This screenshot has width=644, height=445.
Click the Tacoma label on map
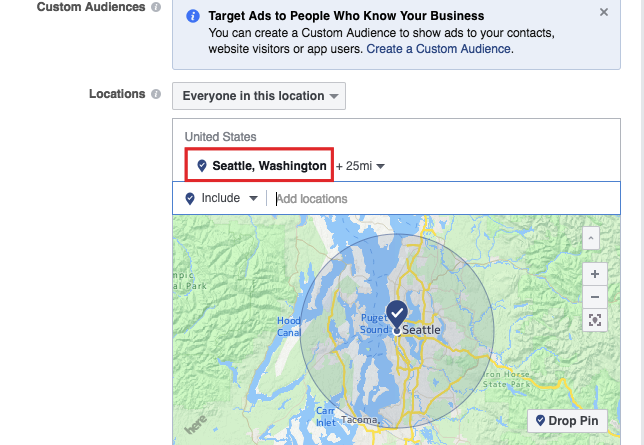tap(359, 420)
